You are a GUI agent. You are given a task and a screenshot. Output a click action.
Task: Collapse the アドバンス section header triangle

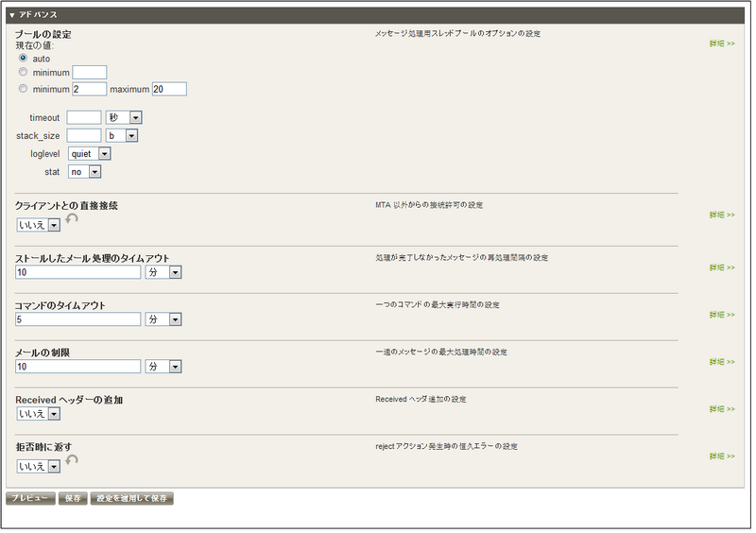coord(12,15)
